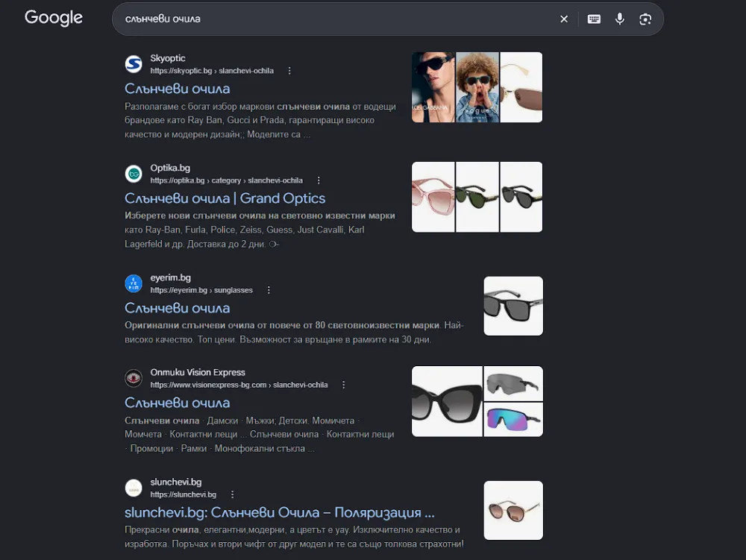Click the 'https://slunchevi.bg' URL text
The height and width of the screenshot is (560, 746).
tap(184, 494)
